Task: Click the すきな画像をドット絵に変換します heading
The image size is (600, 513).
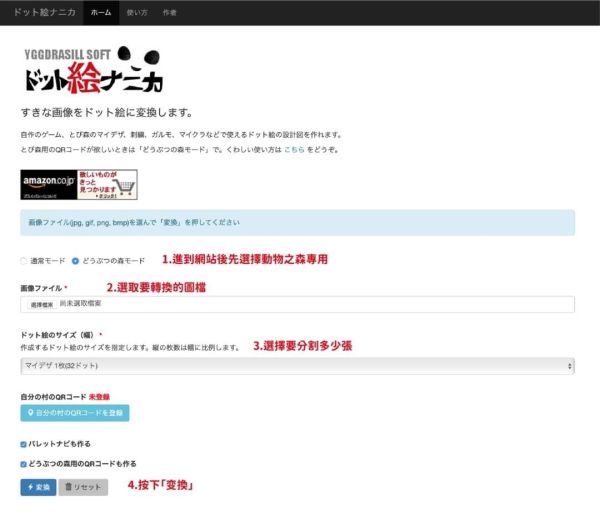Action: (x=106, y=112)
